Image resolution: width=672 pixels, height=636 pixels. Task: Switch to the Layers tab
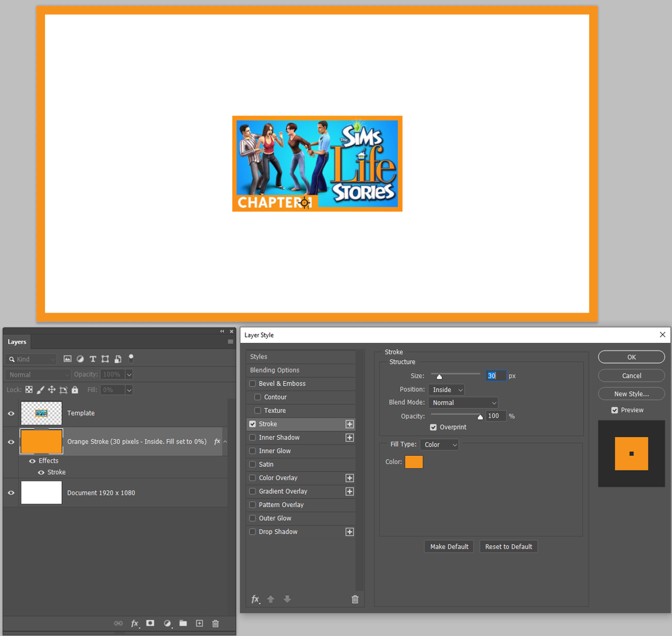[17, 342]
